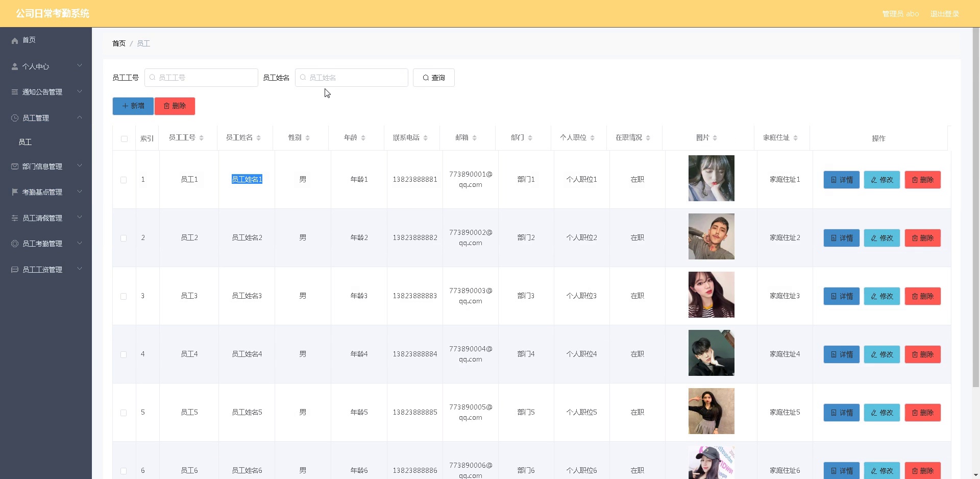Click the 通知公告管理 list icon
The image size is (980, 479).
click(15, 92)
